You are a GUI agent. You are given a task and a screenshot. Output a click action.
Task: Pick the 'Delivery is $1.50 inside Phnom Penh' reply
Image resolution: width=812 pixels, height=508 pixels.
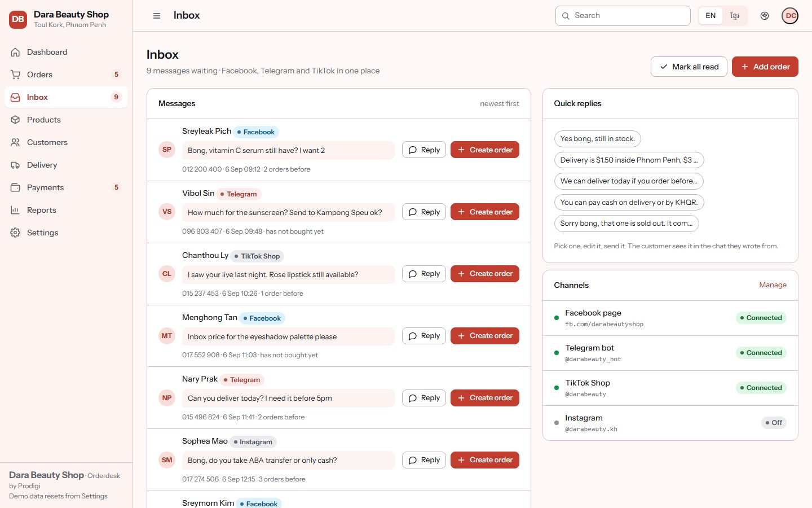tap(629, 160)
